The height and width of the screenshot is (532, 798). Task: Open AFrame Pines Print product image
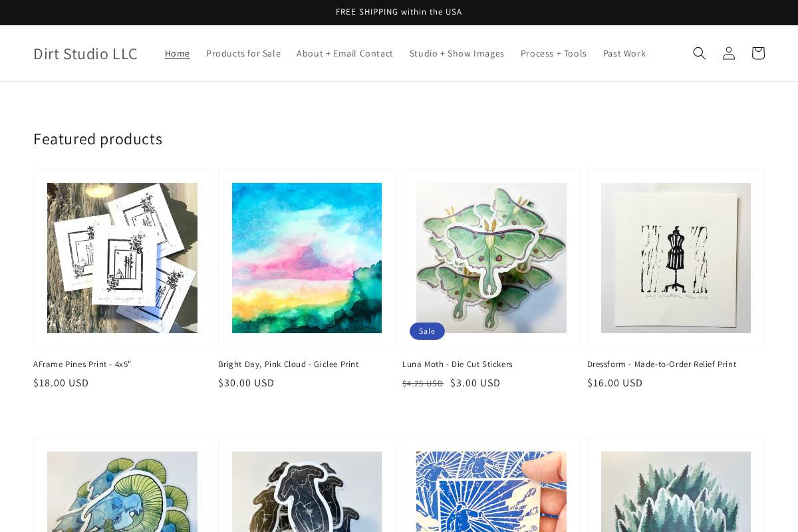[122, 258]
